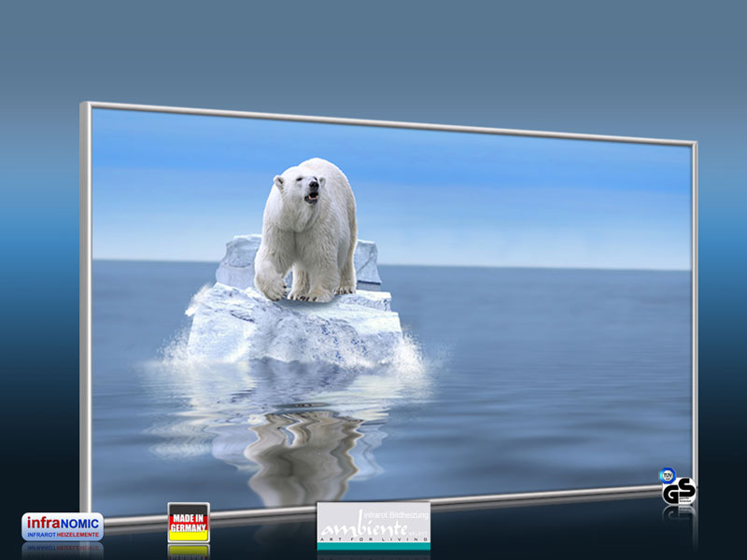Select the Made in Germany badge
747x560 pixels.
click(x=189, y=523)
